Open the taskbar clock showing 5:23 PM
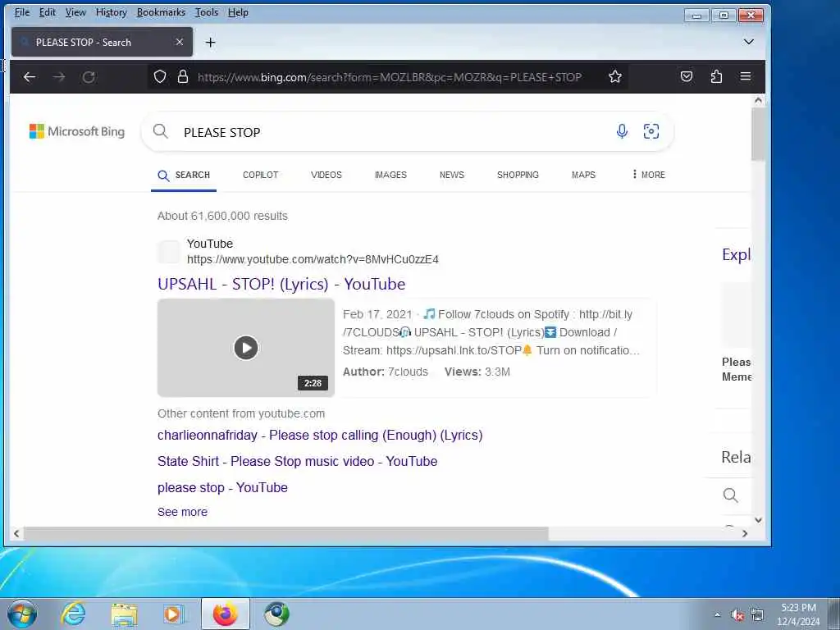This screenshot has width=840, height=630. click(798, 614)
